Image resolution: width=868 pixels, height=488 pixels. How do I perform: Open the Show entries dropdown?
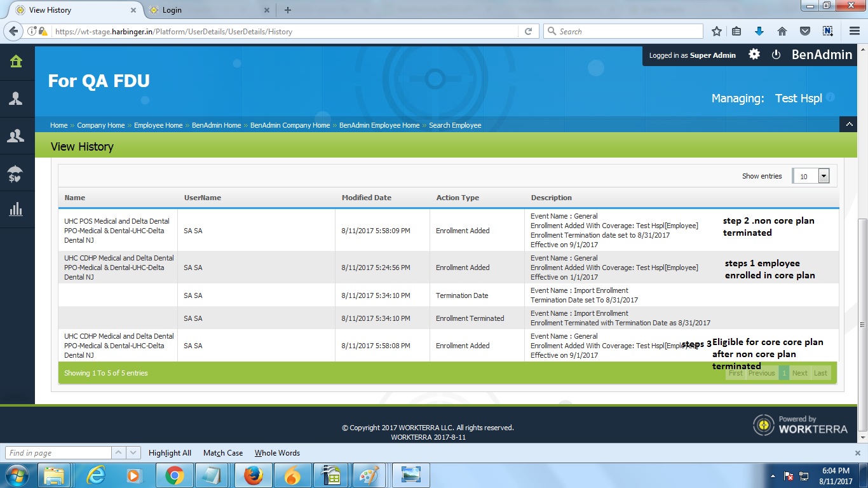(x=810, y=176)
